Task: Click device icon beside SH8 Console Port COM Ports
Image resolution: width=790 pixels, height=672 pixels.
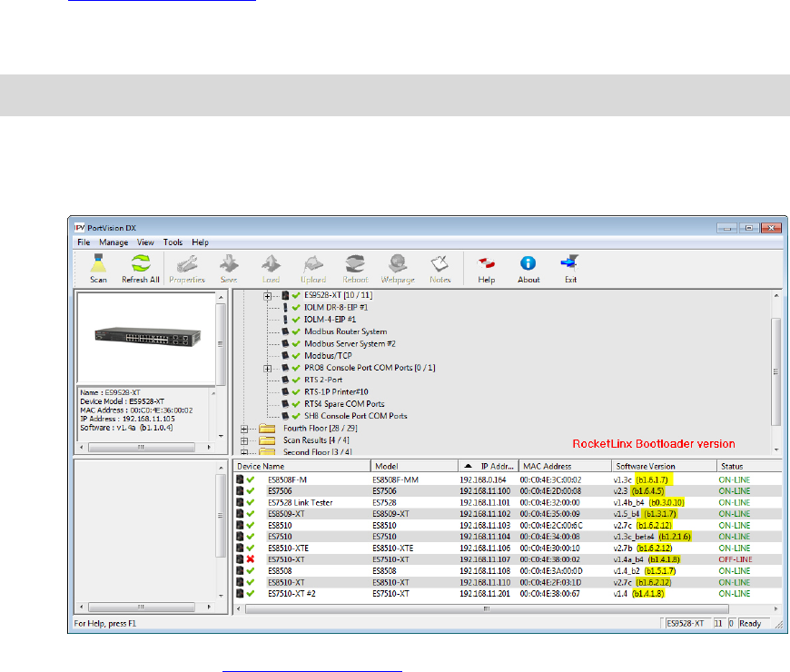Action: click(285, 416)
